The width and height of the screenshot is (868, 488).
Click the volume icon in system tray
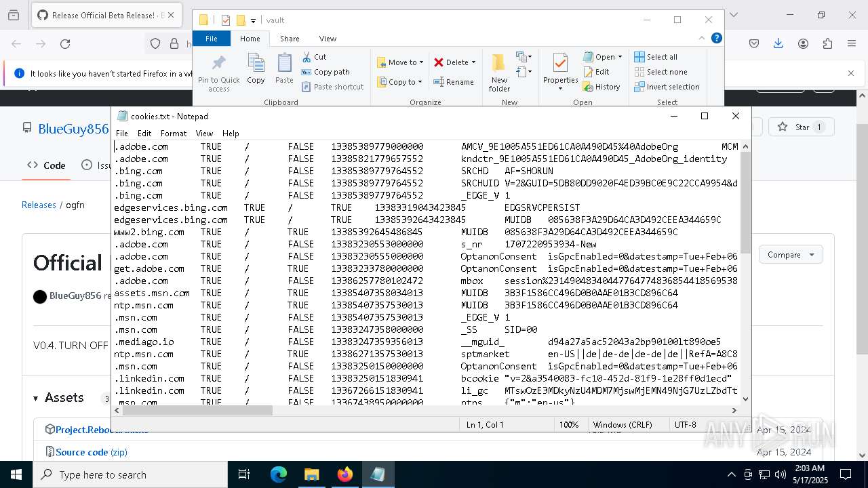coord(781,474)
